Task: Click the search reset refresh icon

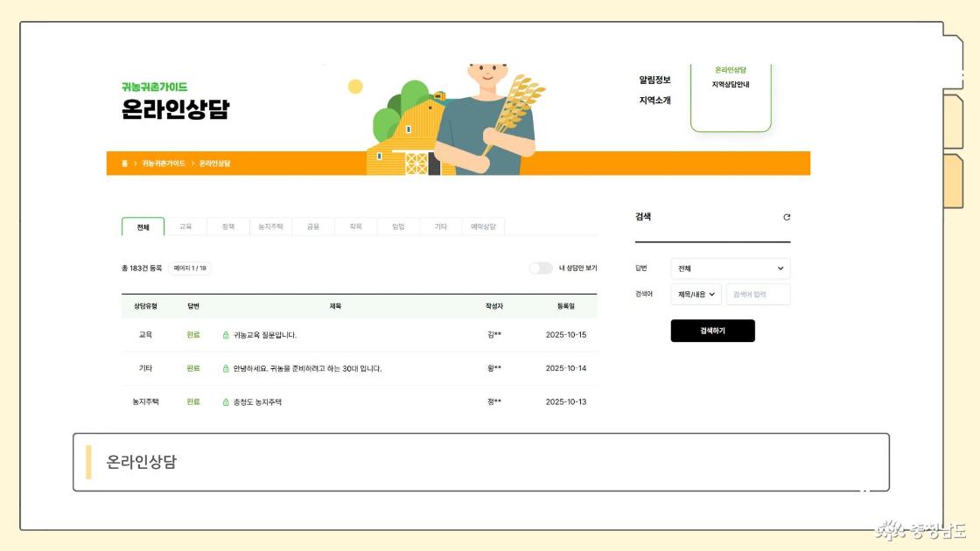Action: click(x=787, y=217)
